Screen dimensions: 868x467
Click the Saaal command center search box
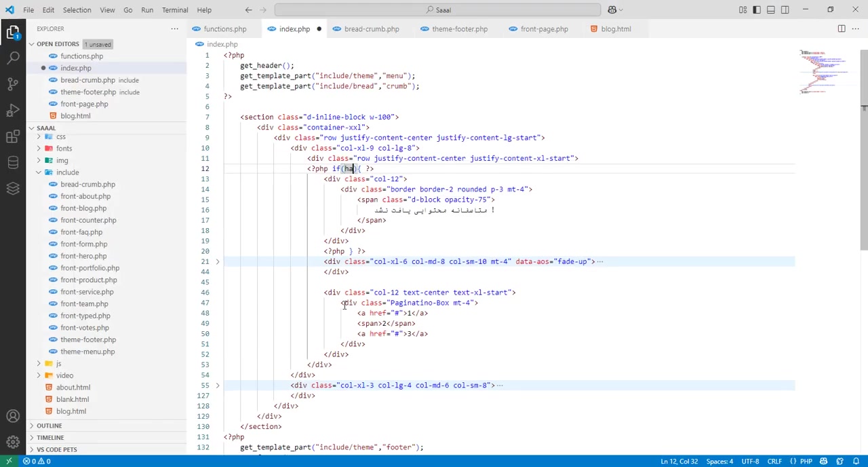click(437, 10)
